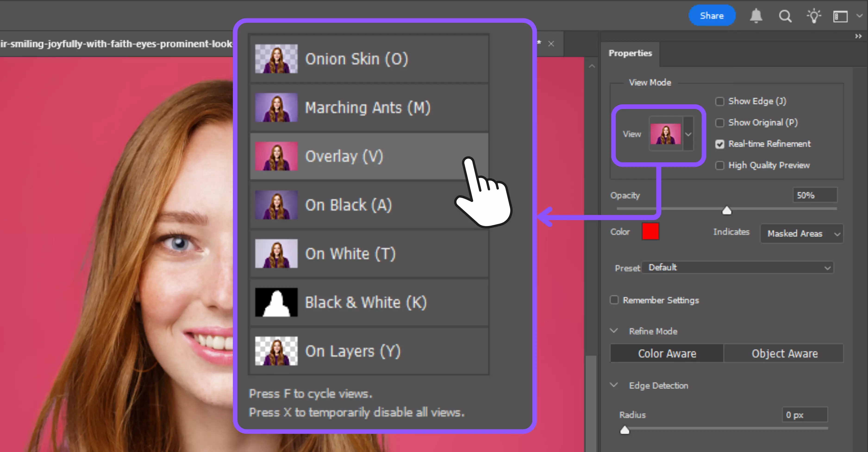This screenshot has height=452, width=868.
Task: Pick the Onion Skin (O) thumbnail
Action: click(x=276, y=59)
